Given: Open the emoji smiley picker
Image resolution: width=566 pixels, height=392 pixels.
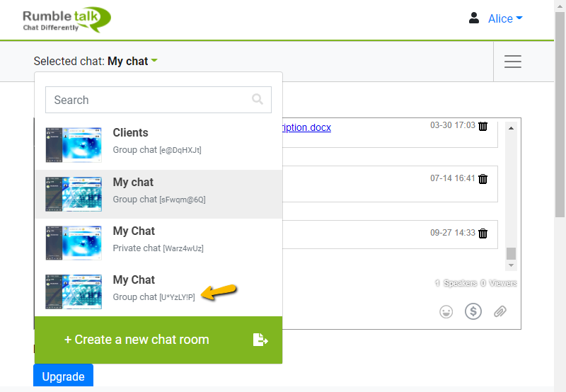Looking at the screenshot, I should [x=446, y=311].
